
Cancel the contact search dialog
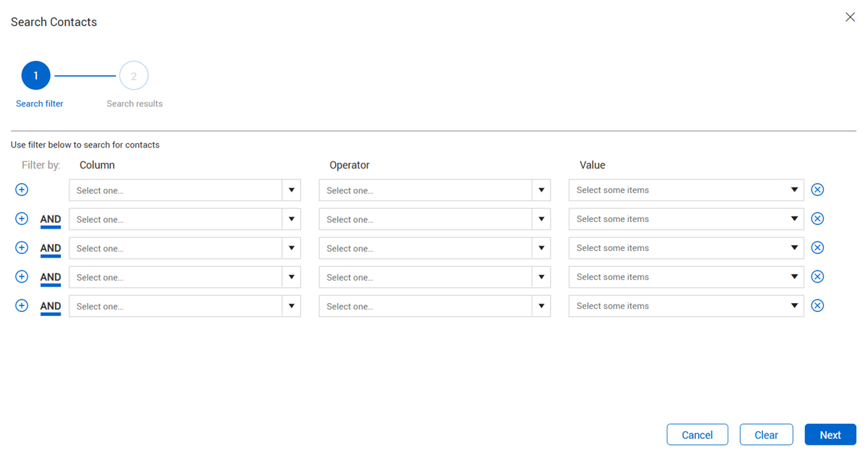pyautogui.click(x=697, y=435)
